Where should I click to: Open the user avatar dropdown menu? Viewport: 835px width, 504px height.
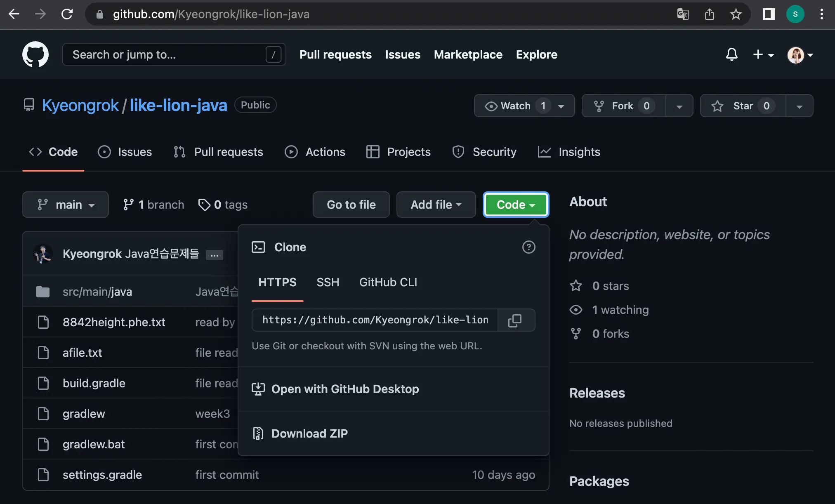[800, 54]
